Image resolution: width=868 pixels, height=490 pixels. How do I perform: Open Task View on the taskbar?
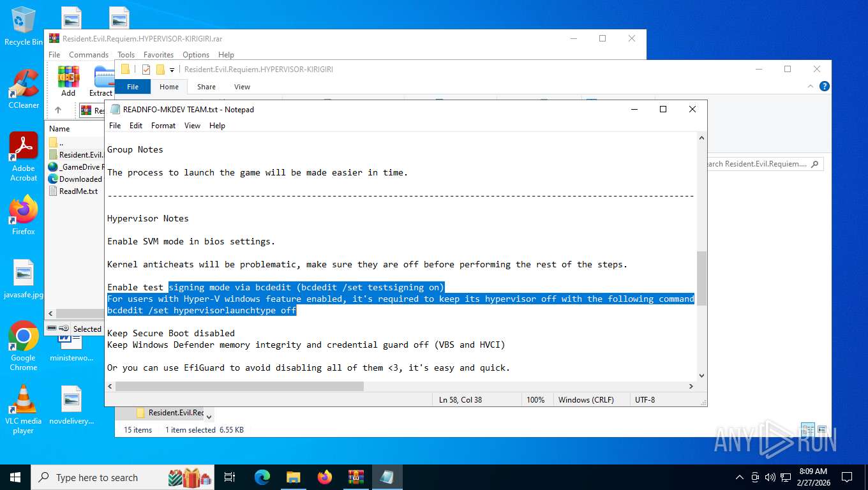point(230,477)
